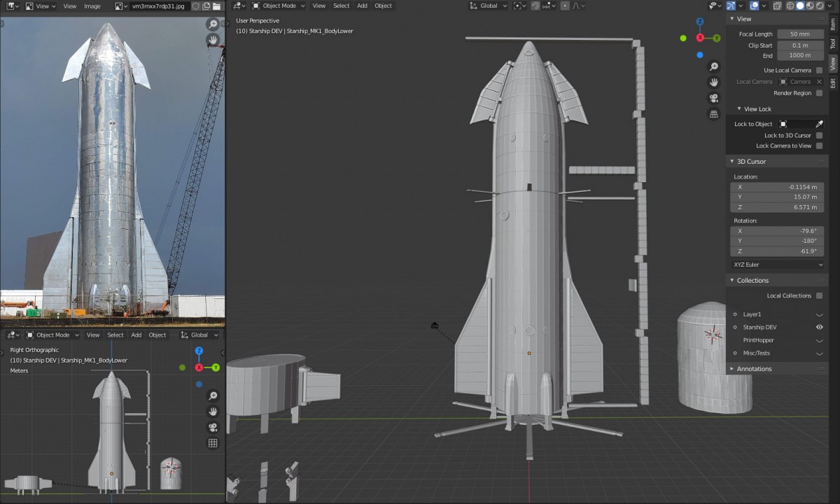Click the eyedropper next to Lock to Object
This screenshot has width=840, height=504.
click(819, 124)
